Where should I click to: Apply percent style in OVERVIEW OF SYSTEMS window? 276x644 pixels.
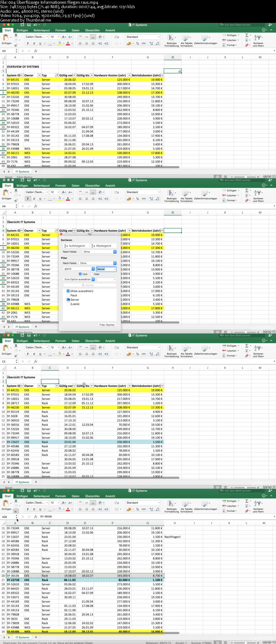tap(137, 43)
